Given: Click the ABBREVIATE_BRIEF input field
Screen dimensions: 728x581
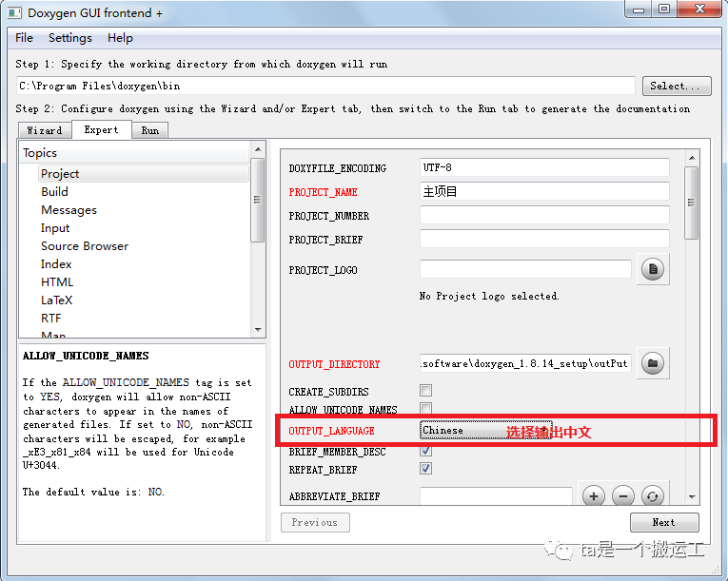Looking at the screenshot, I should (496, 495).
